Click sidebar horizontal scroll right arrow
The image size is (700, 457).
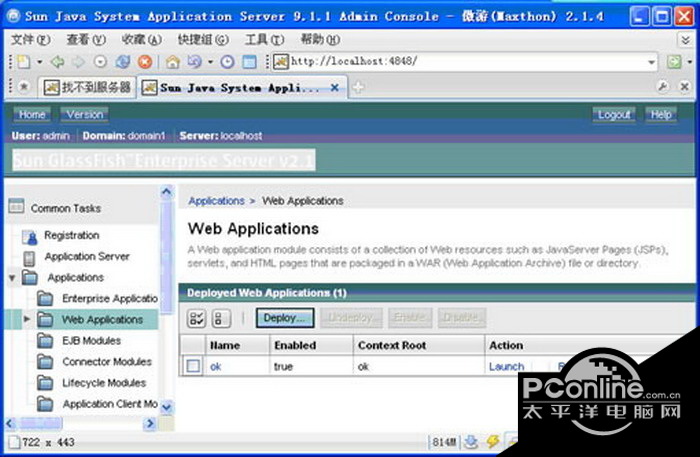[150, 423]
